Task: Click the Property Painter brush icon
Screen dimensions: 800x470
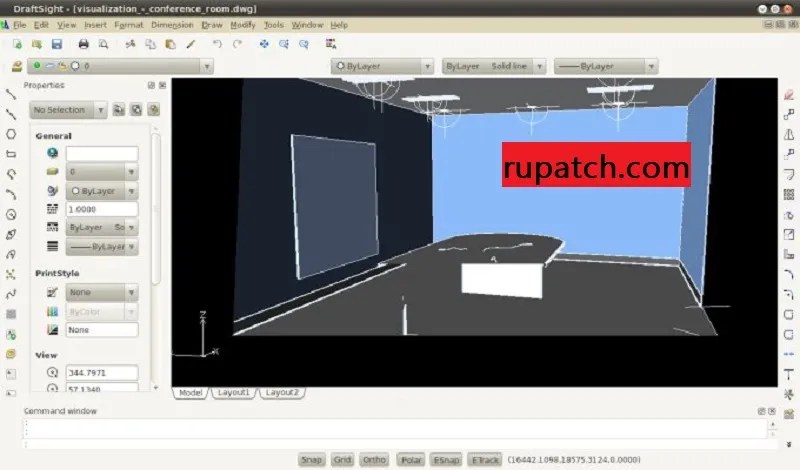Action: pyautogui.click(x=190, y=44)
